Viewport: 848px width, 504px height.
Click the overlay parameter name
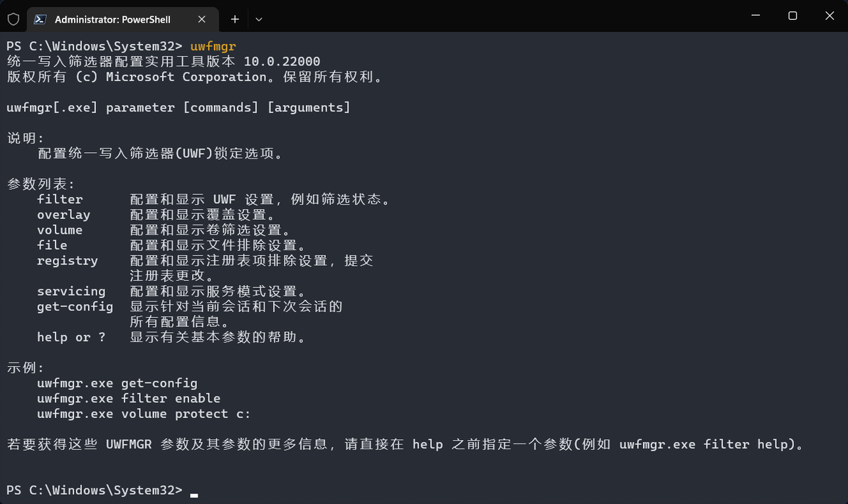click(x=63, y=215)
